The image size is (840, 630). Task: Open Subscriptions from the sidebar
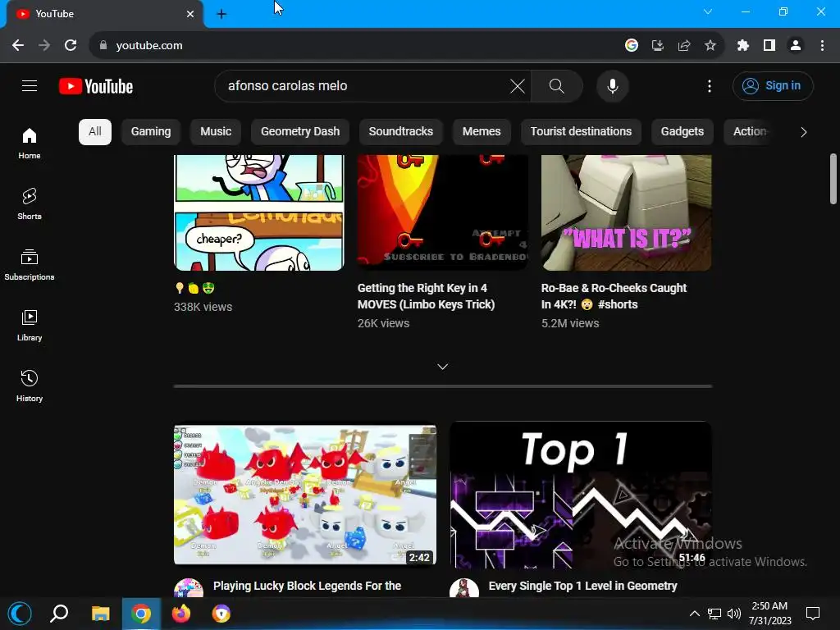tap(30, 265)
